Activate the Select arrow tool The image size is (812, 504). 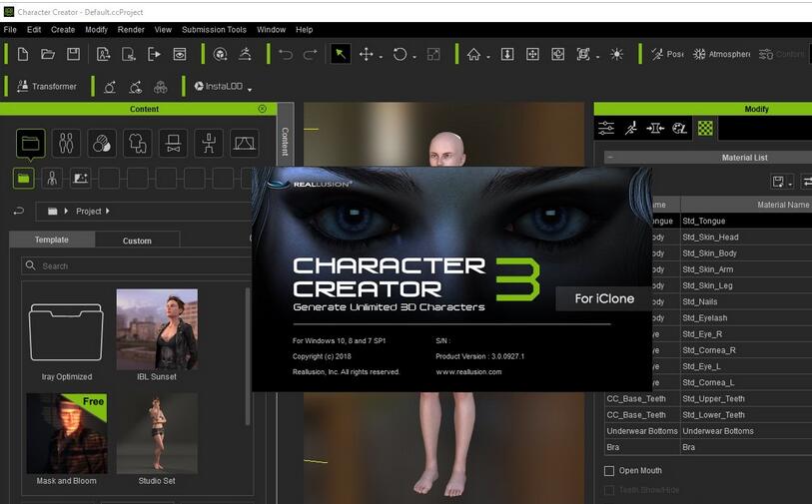click(x=341, y=54)
